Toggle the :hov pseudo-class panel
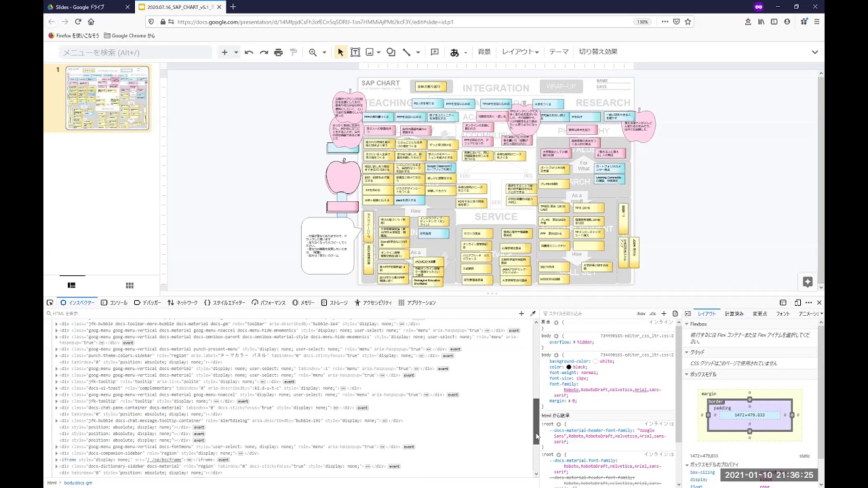Viewport: 868px width, 488px height. coord(641,314)
